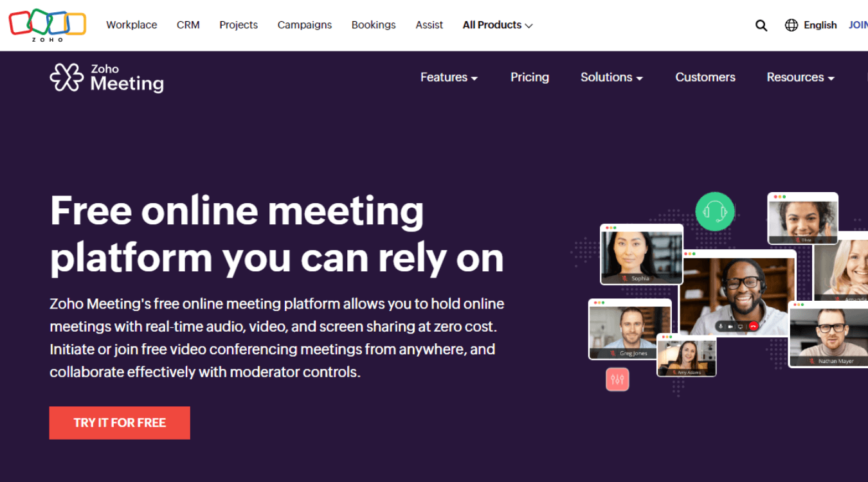Open the Campaigns menu item
Image resolution: width=868 pixels, height=482 pixels.
[305, 25]
